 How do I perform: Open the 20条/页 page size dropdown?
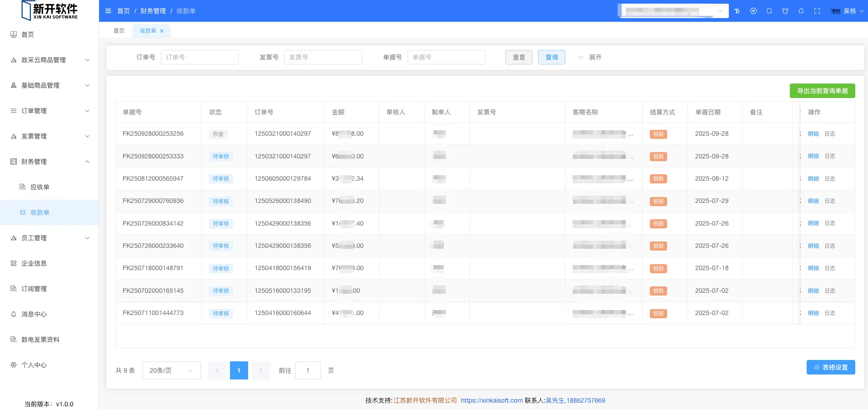tap(171, 370)
